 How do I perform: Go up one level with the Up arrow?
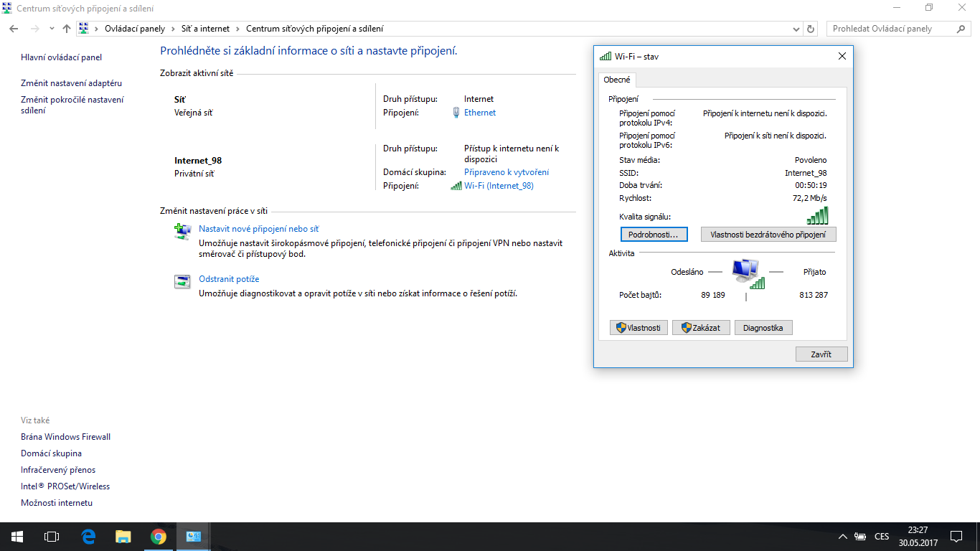tap(67, 29)
